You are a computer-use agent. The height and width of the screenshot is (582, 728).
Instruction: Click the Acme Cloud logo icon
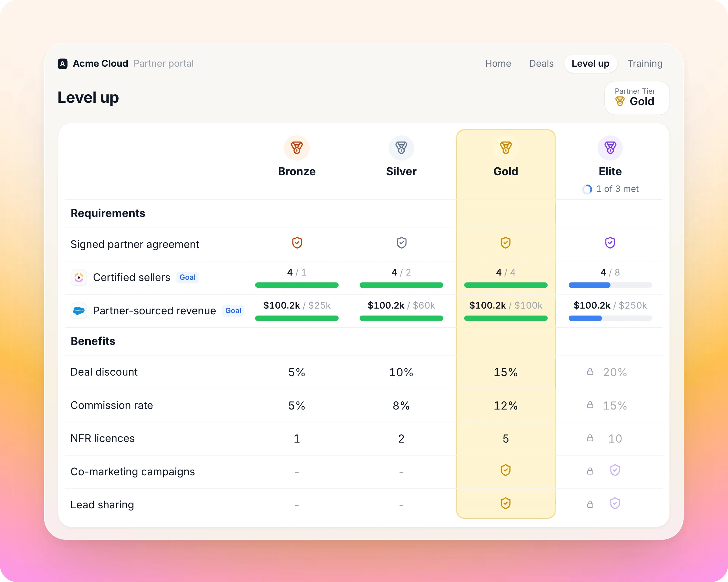point(62,63)
